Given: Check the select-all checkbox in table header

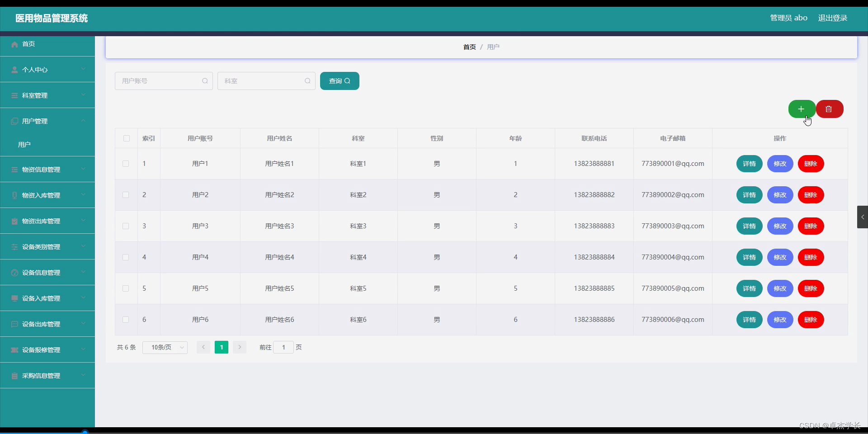Looking at the screenshot, I should 126,139.
